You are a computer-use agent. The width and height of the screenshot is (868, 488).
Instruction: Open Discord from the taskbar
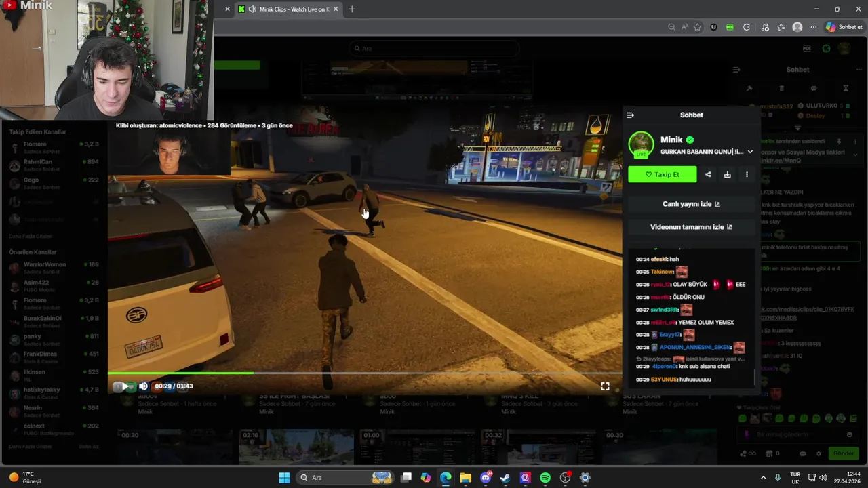486,477
